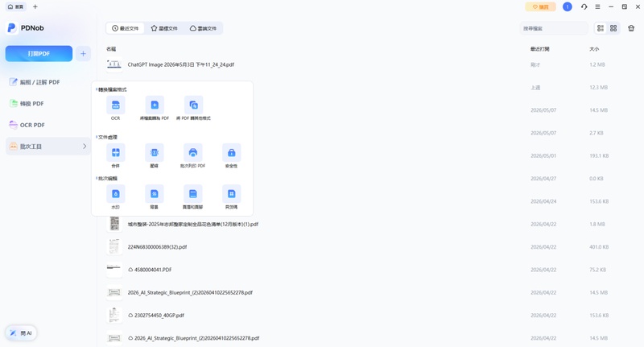Switch to recent files (最近文件) tab

point(126,28)
